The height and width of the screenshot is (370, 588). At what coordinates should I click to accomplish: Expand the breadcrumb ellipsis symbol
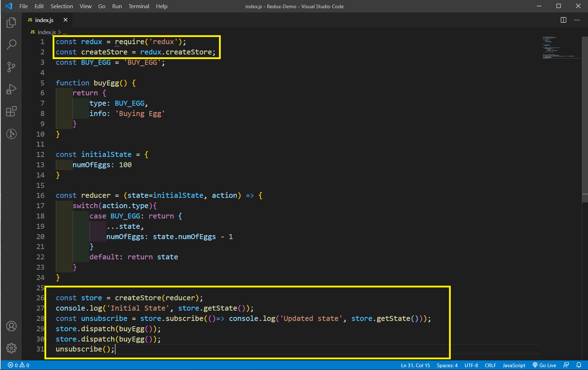[65, 32]
